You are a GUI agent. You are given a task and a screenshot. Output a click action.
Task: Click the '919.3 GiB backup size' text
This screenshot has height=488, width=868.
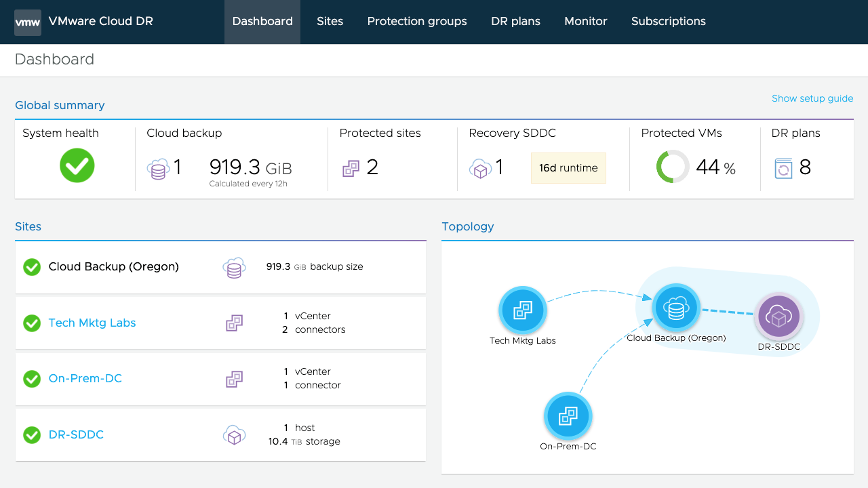coord(315,267)
